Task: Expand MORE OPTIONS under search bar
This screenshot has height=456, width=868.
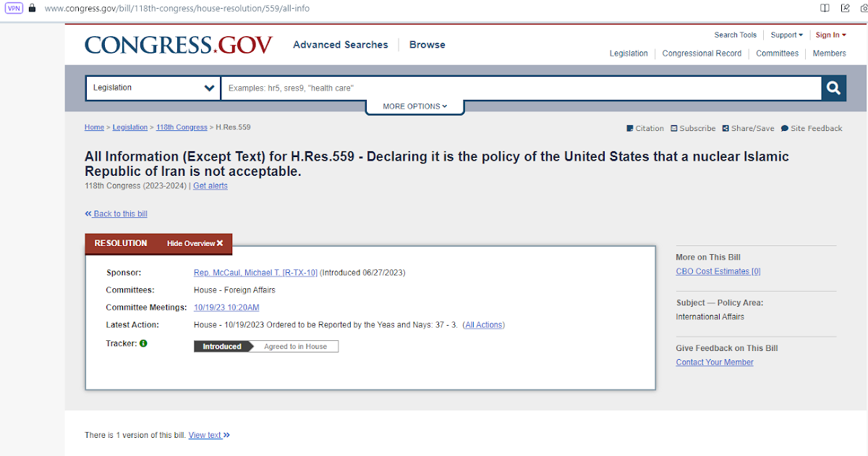Action: click(414, 106)
